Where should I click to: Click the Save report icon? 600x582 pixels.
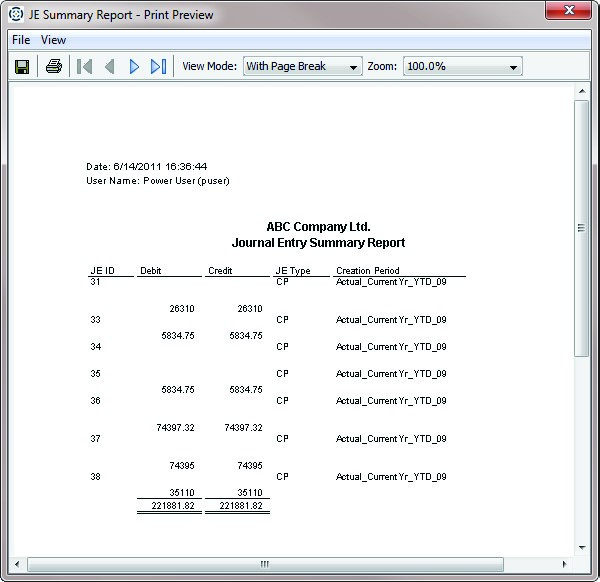[21, 66]
